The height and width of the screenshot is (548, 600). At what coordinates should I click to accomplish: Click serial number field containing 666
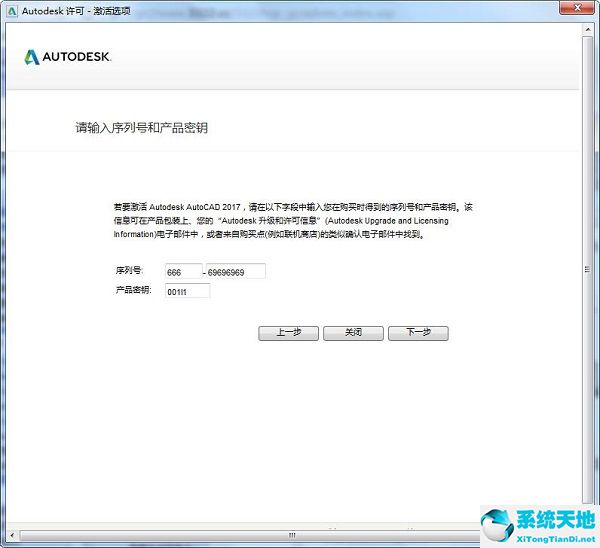(x=183, y=271)
